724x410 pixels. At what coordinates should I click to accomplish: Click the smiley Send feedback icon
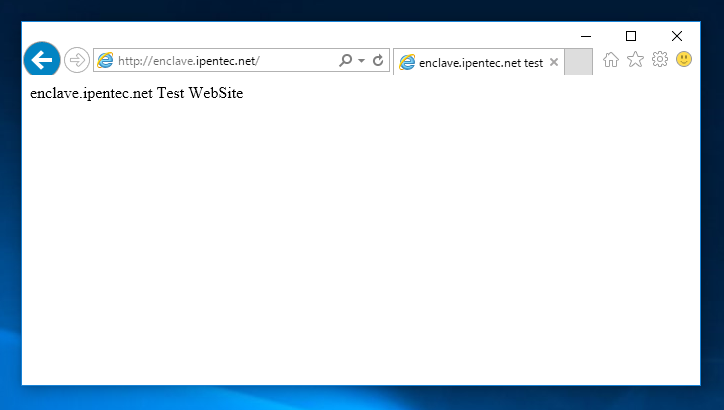(x=684, y=59)
